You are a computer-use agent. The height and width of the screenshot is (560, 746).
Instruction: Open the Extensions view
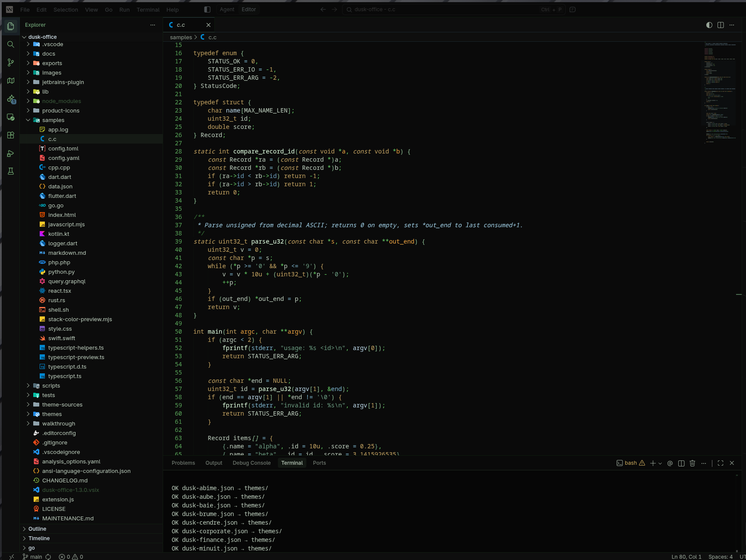[11, 135]
